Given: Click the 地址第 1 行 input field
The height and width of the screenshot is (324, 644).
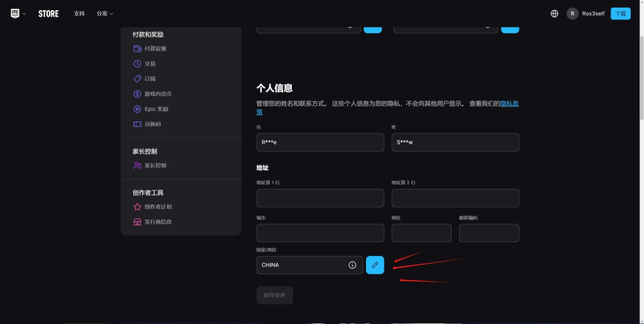Looking at the screenshot, I should pyautogui.click(x=320, y=198).
